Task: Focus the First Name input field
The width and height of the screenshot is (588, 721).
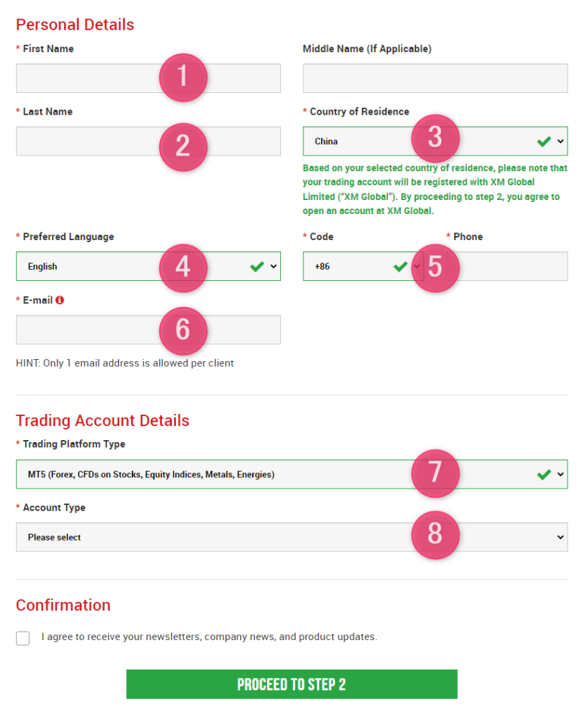Action: point(148,78)
